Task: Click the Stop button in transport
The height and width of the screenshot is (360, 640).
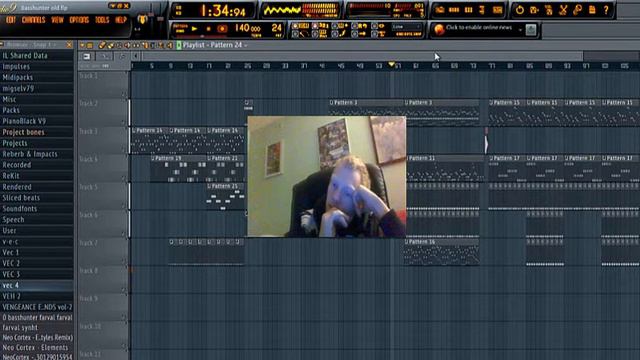Action: [x=209, y=29]
